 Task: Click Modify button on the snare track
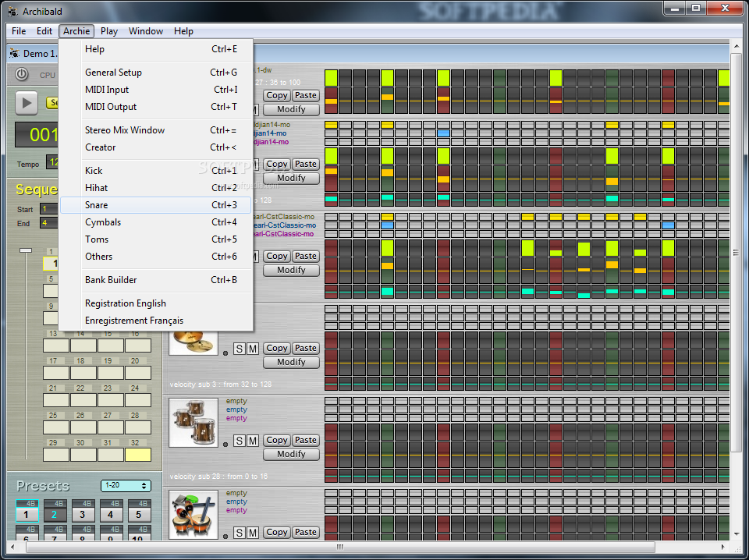pos(291,270)
